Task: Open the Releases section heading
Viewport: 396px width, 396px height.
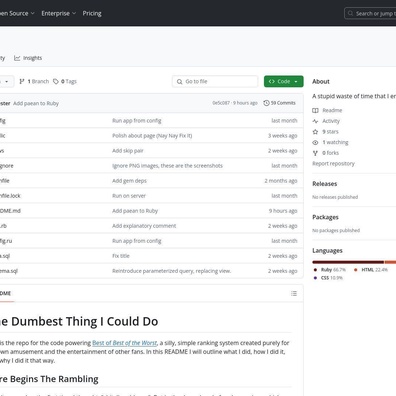Action: coord(325,184)
